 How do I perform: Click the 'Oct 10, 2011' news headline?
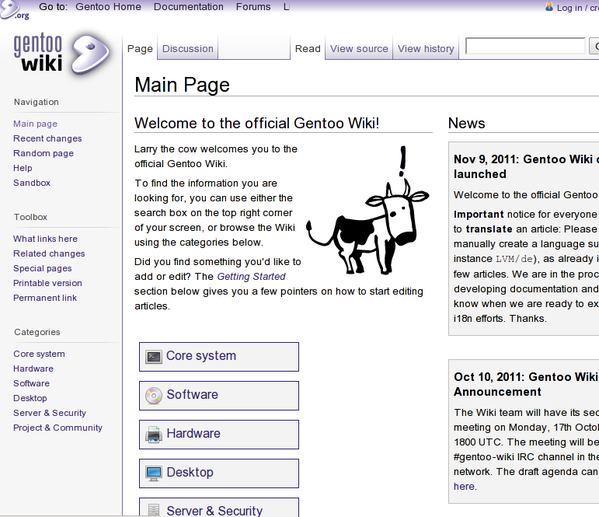click(x=526, y=384)
